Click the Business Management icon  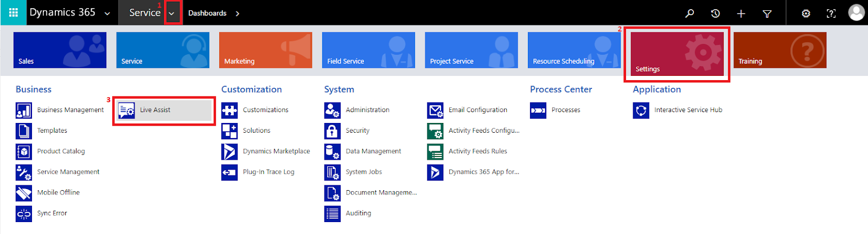24,110
